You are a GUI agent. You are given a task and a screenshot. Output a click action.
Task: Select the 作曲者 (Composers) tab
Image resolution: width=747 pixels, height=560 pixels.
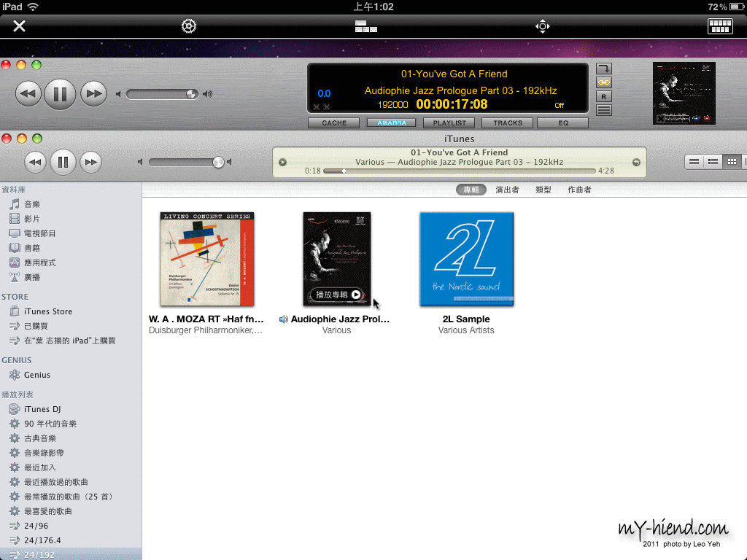coord(579,190)
